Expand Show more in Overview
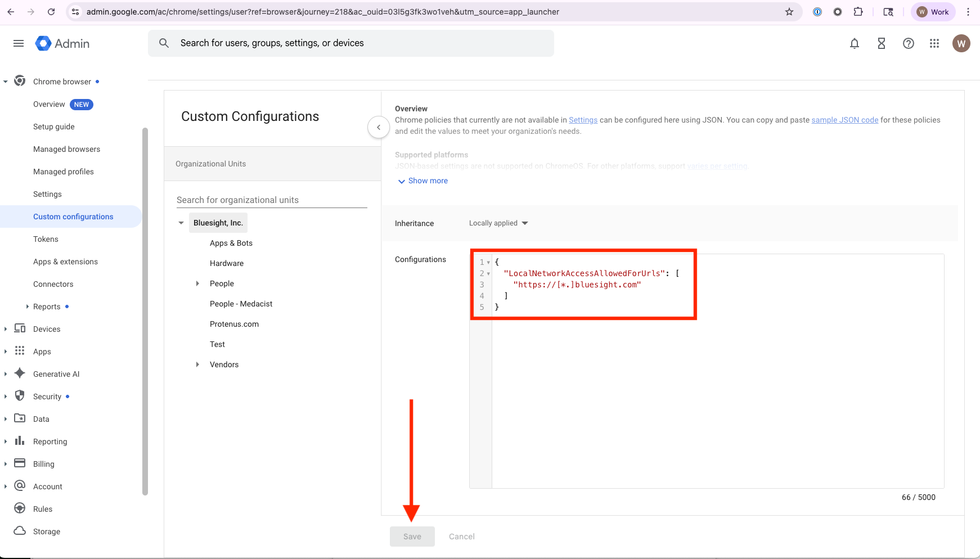Image resolution: width=980 pixels, height=559 pixels. tap(423, 181)
